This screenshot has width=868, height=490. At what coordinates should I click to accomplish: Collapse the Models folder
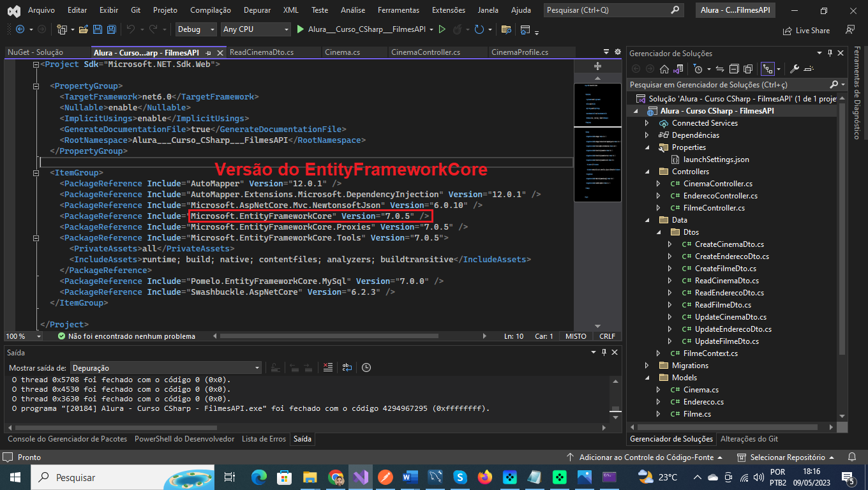pos(647,378)
